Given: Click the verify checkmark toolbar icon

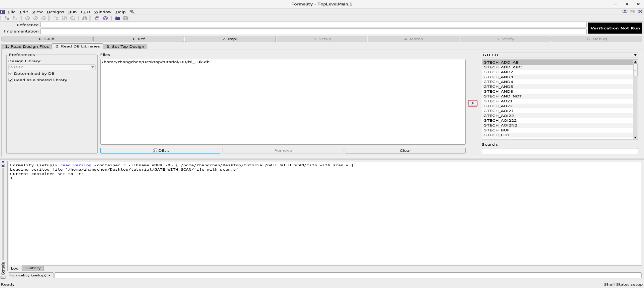Looking at the screenshot, I should pyautogui.click(x=36, y=18).
